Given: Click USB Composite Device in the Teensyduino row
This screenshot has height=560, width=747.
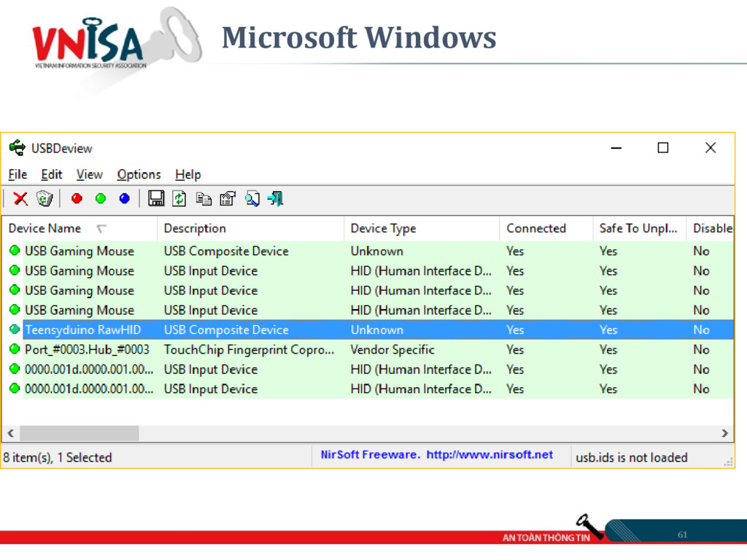Looking at the screenshot, I should point(226,330).
